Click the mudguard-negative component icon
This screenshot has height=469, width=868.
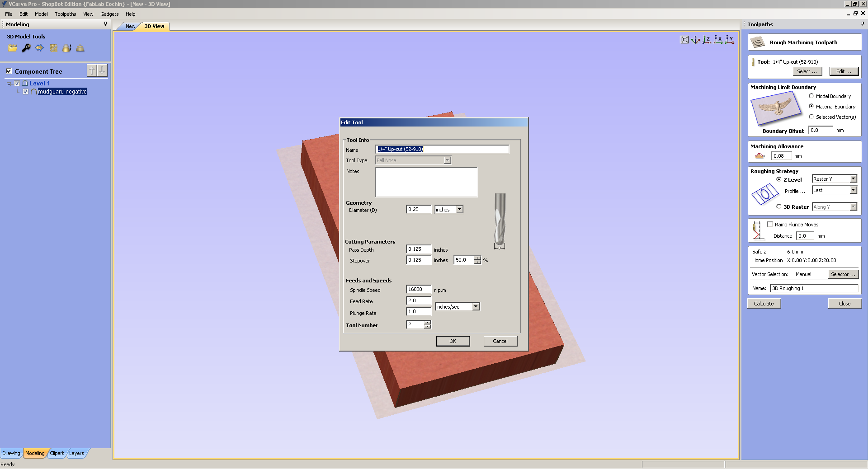(33, 92)
